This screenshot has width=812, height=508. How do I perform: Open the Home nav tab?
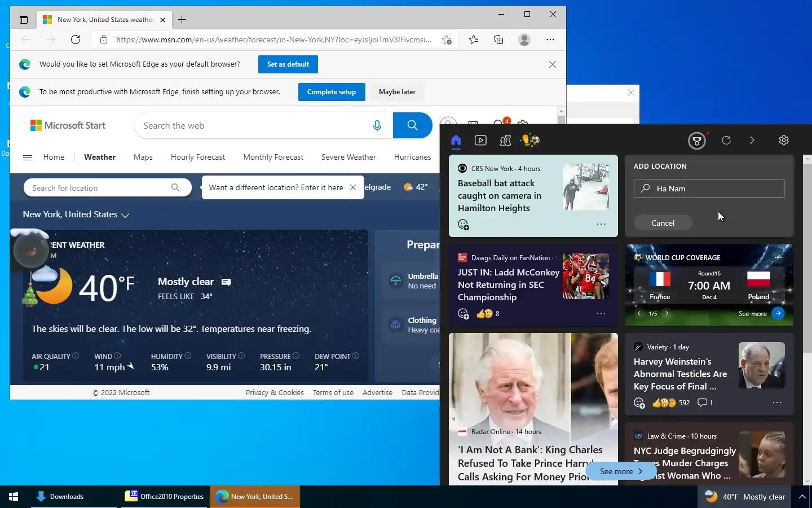pos(54,157)
